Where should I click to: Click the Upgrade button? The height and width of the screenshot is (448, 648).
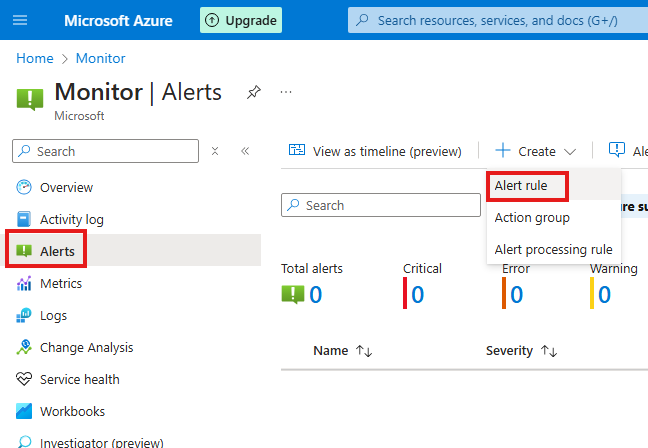pos(241,20)
